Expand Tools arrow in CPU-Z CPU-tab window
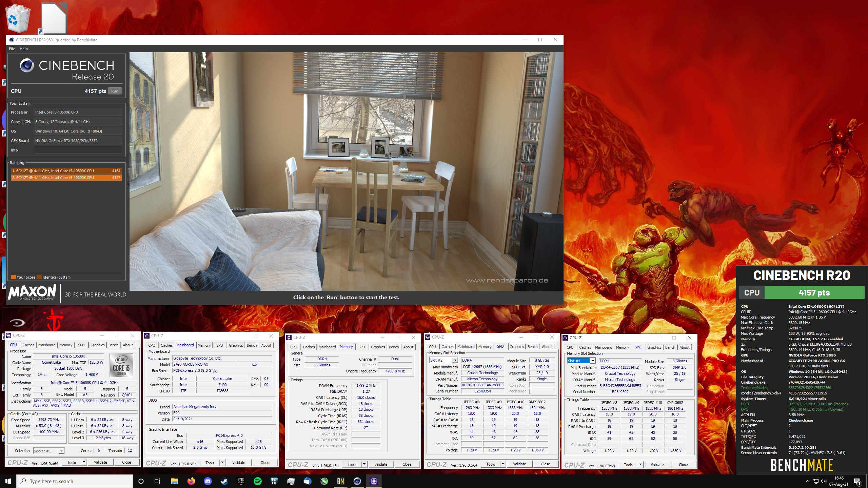 coord(84,462)
